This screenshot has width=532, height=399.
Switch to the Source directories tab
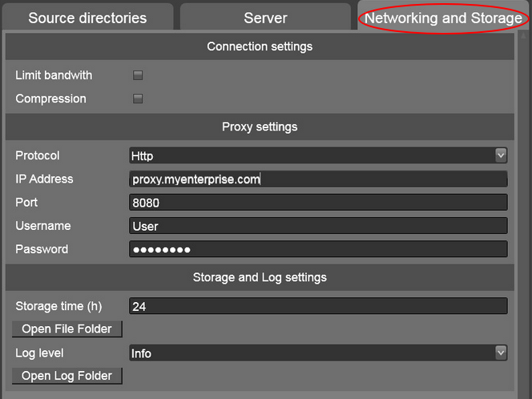pos(87,18)
